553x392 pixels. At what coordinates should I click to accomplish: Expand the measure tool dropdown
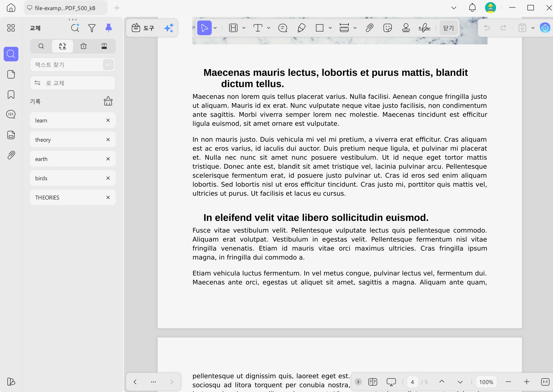355,28
